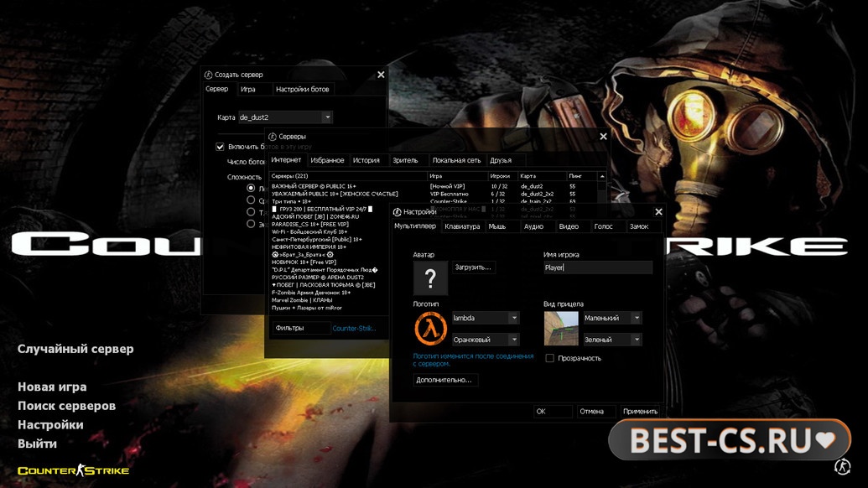The image size is (868, 488).
Task: Open the Маленький crosshair size dropdown
Action: click(x=613, y=318)
